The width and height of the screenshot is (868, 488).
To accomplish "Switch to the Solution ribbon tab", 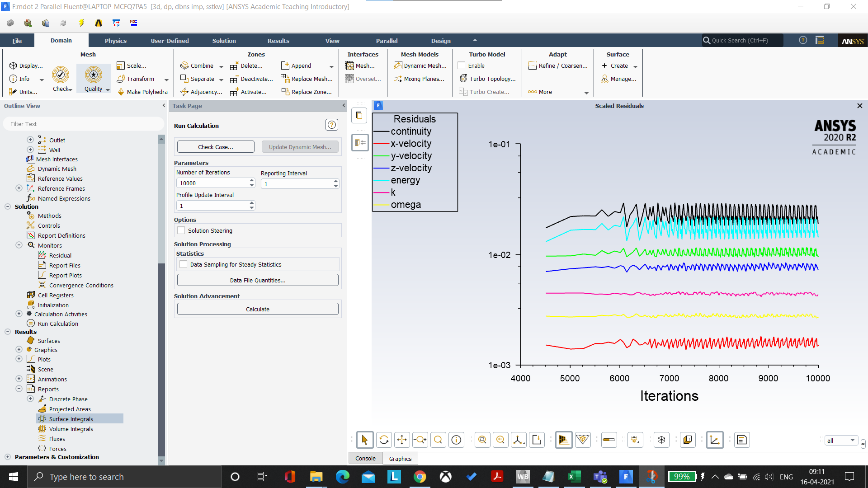I will 224,41.
